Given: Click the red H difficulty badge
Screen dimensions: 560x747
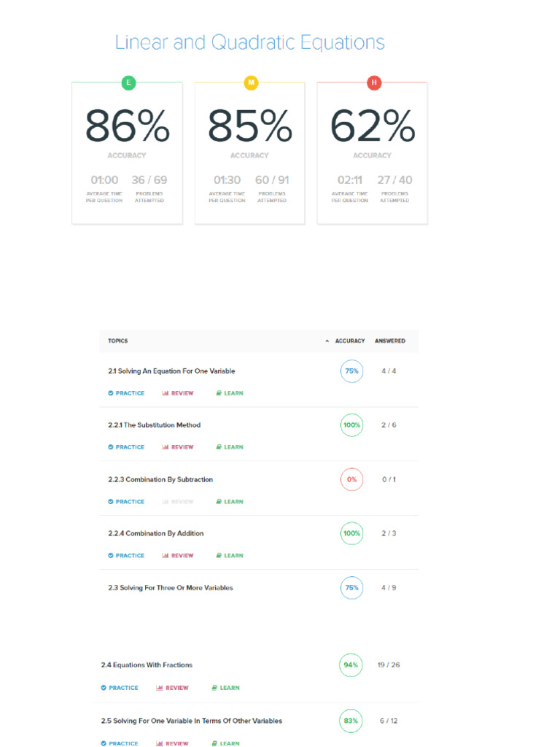Looking at the screenshot, I should tap(373, 83).
